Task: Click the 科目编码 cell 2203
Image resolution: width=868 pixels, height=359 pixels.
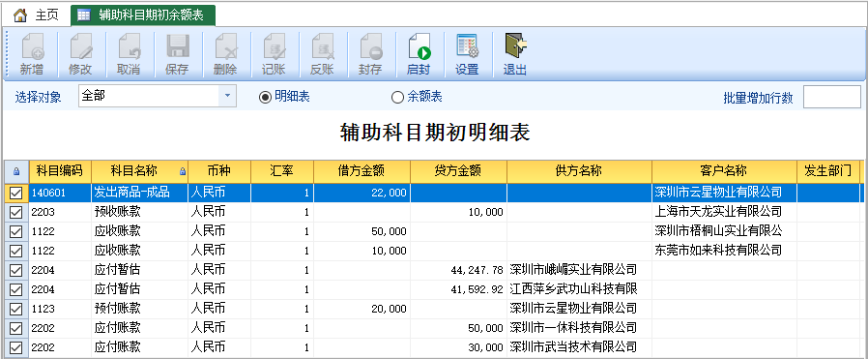Action: 60,212
